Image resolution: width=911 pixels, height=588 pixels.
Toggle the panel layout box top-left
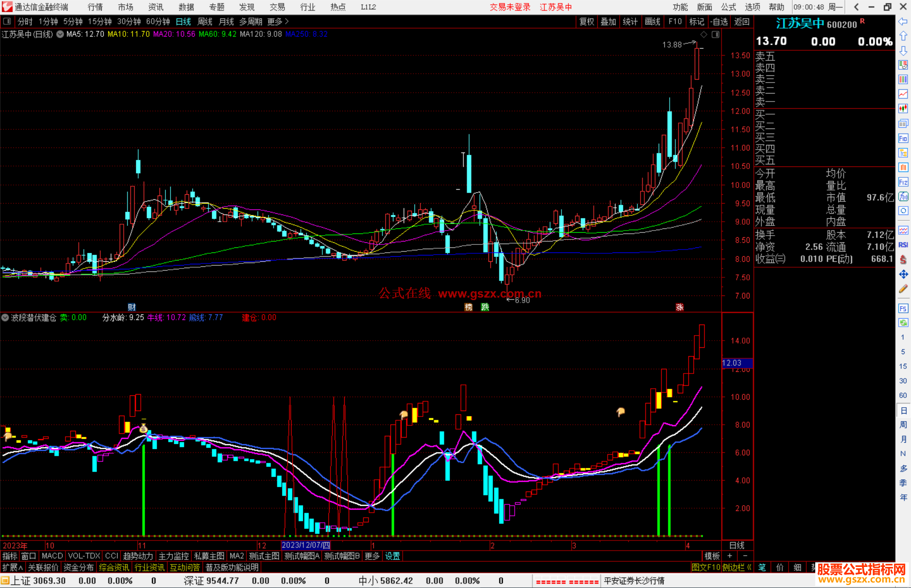[x=7, y=21]
